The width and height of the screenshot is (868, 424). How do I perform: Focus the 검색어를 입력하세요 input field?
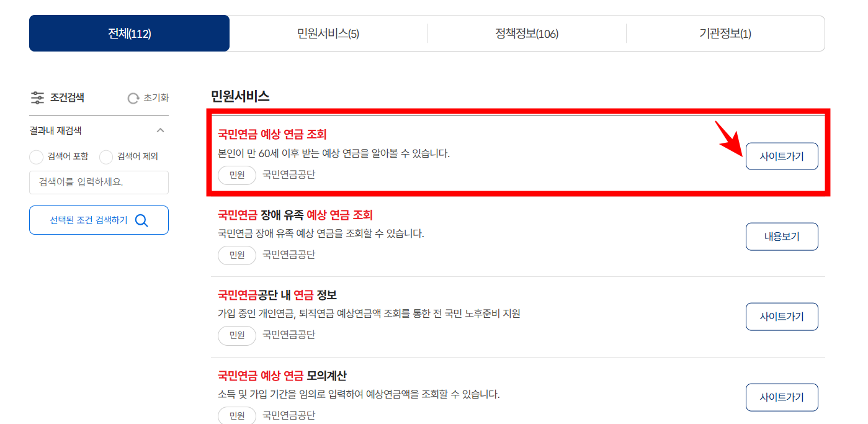pos(99,183)
